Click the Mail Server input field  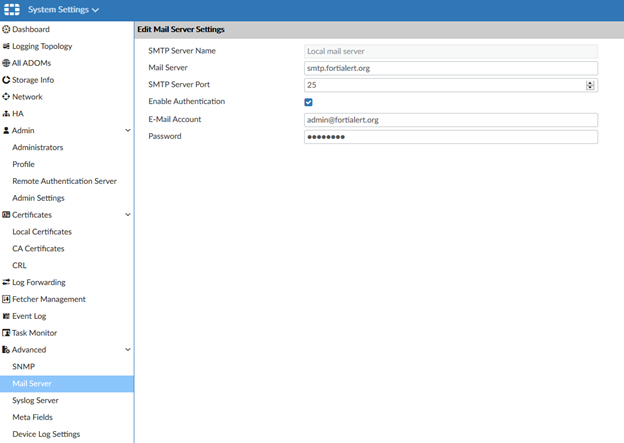pos(450,68)
